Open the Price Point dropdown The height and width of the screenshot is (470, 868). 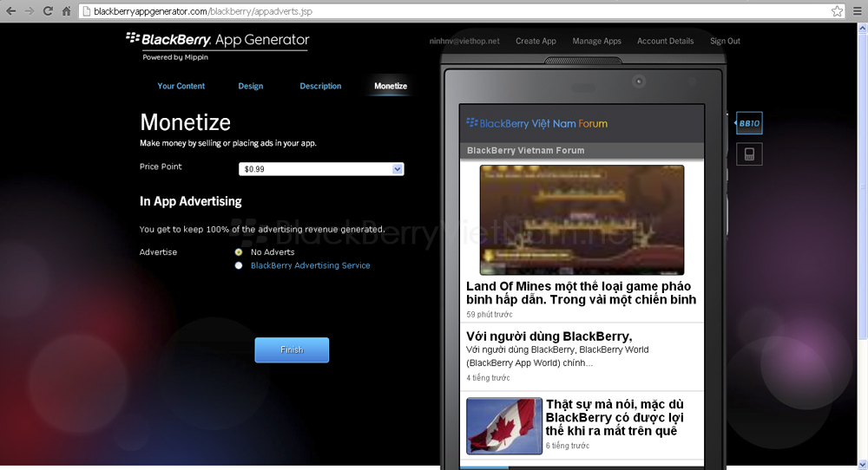tap(321, 169)
